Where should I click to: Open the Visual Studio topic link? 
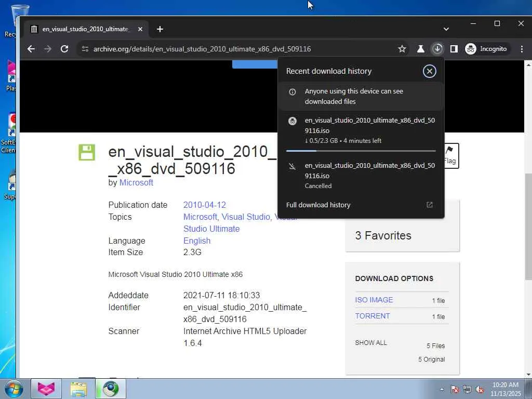(x=246, y=217)
